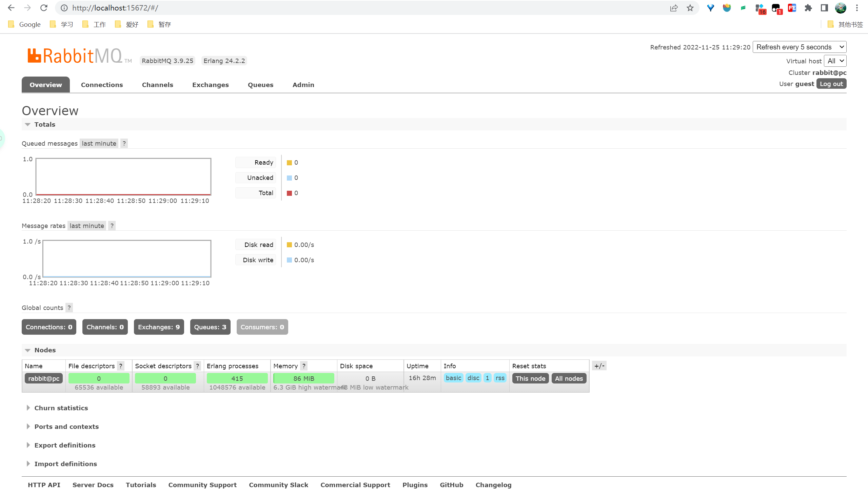Click the Queues: 3 count button

pos(210,327)
